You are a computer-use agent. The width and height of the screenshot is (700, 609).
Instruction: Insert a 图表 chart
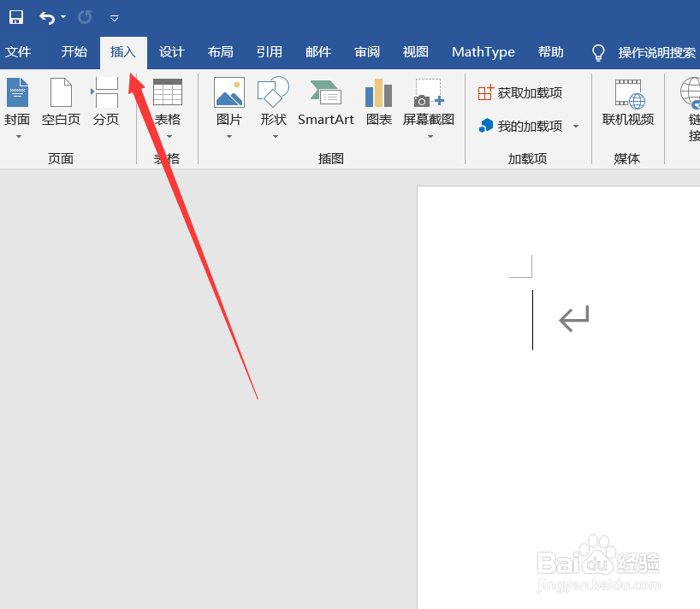pos(378,102)
